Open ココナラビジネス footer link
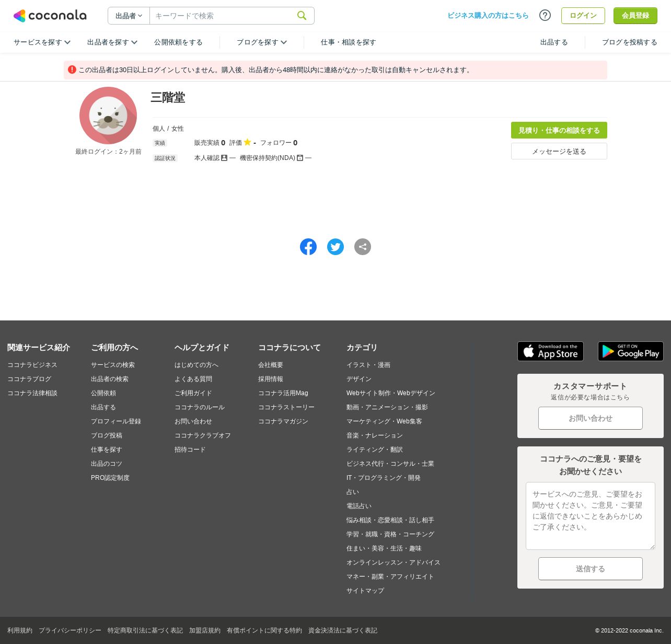This screenshot has height=644, width=671. [x=32, y=365]
